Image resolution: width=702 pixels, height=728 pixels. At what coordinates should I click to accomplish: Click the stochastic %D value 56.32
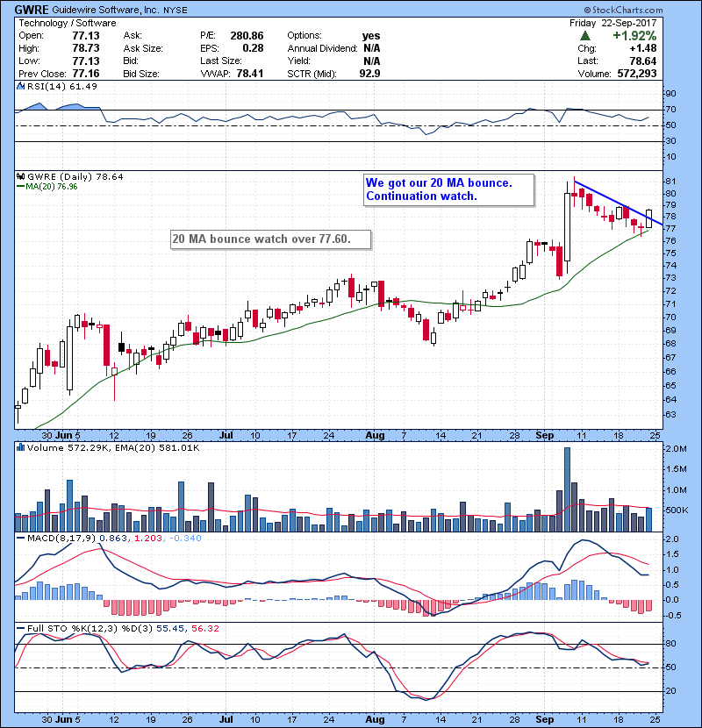(204, 628)
